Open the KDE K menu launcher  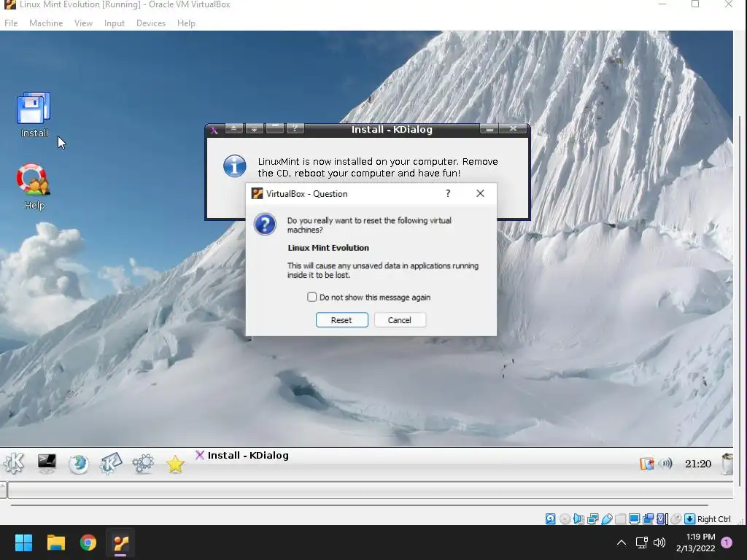tap(14, 463)
